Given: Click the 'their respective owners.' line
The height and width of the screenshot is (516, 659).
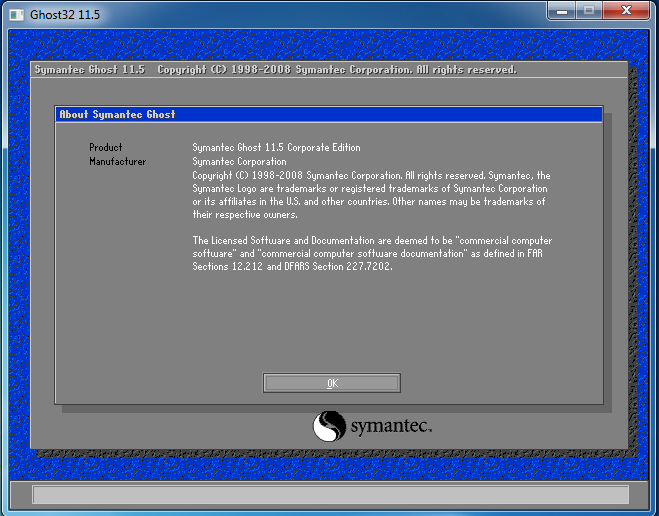Looking at the screenshot, I should 245,215.
